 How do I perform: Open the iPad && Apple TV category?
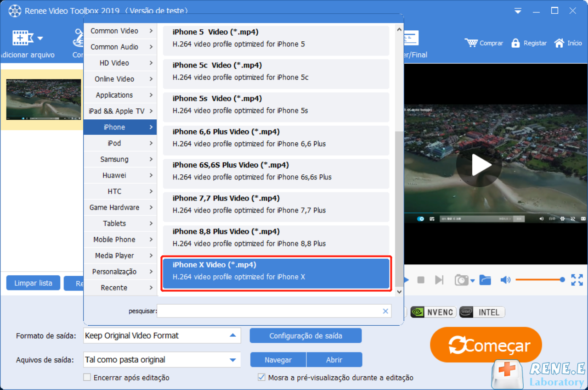(120, 111)
